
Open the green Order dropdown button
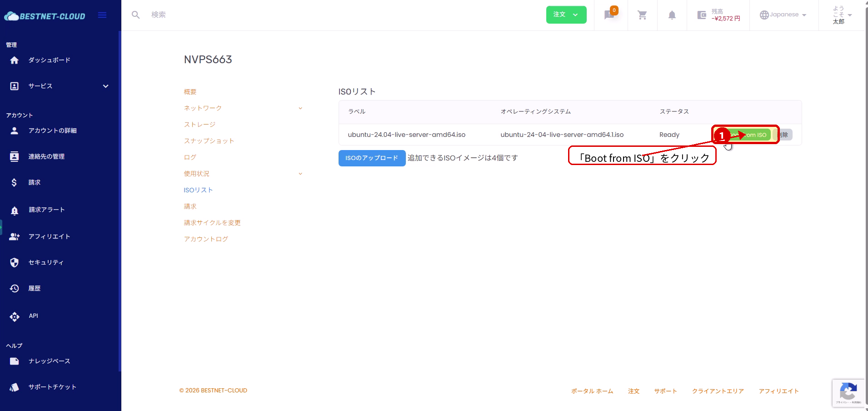coord(566,15)
